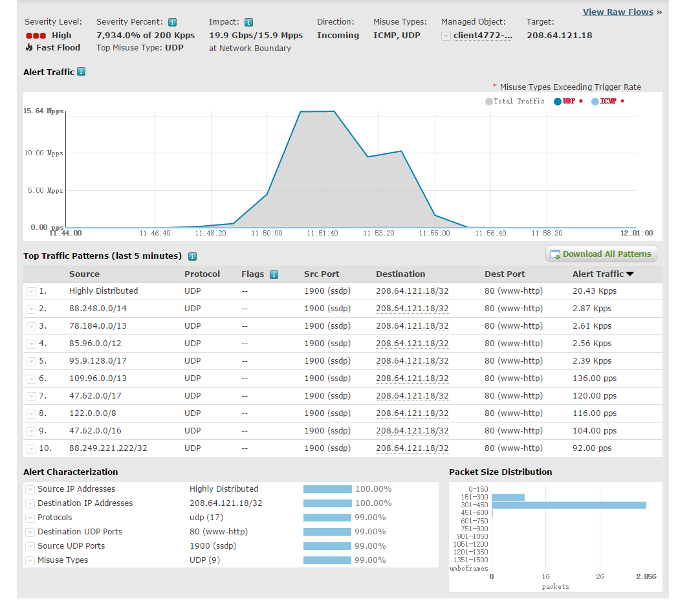Expand the Source UDP Ports characterization
The image size is (700, 603).
[30, 547]
